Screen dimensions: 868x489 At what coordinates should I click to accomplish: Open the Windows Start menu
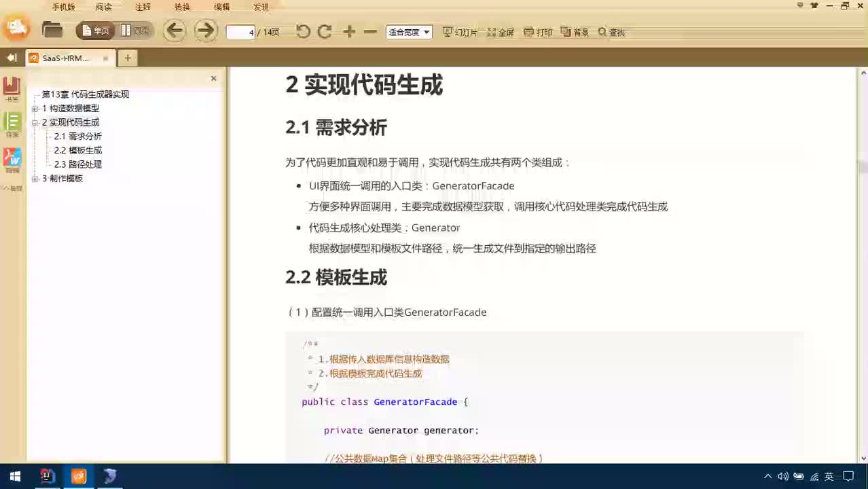pos(15,477)
